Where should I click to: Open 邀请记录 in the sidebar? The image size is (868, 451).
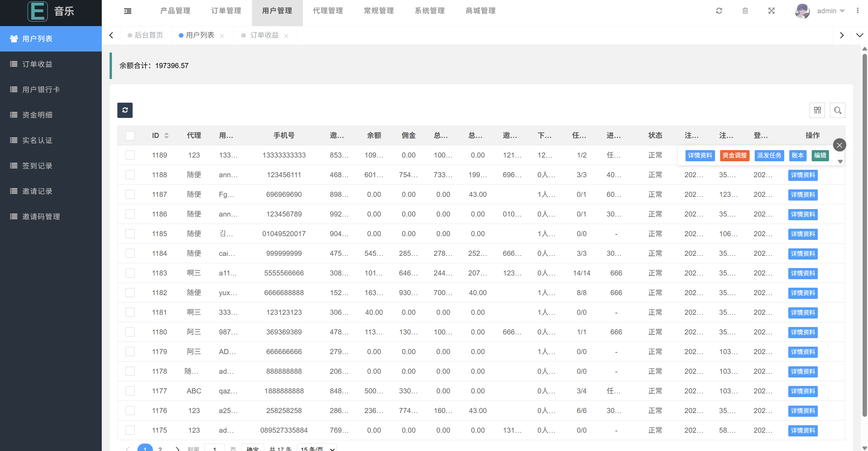tap(51, 191)
